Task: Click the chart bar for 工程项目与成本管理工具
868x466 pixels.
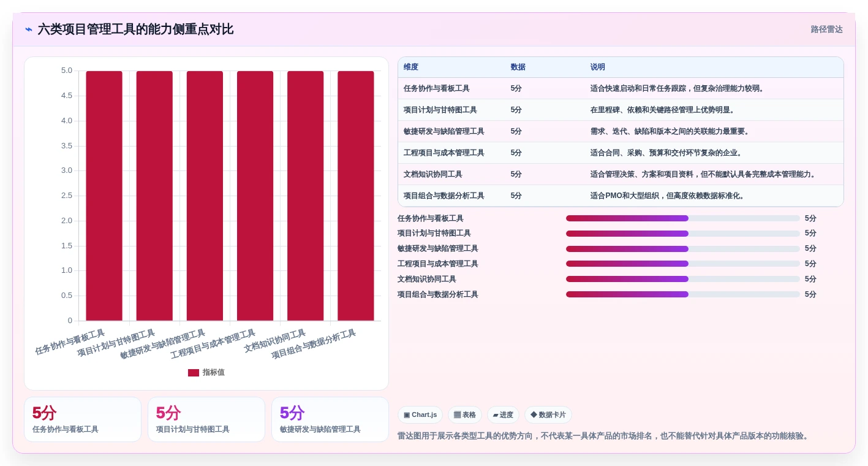Action: (x=255, y=196)
